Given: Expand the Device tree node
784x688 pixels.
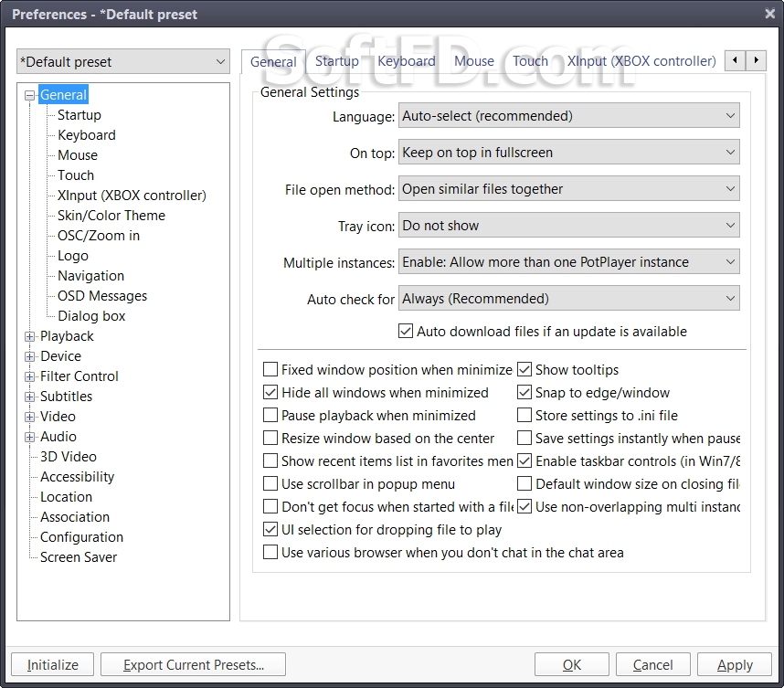Looking at the screenshot, I should pos(30,356).
